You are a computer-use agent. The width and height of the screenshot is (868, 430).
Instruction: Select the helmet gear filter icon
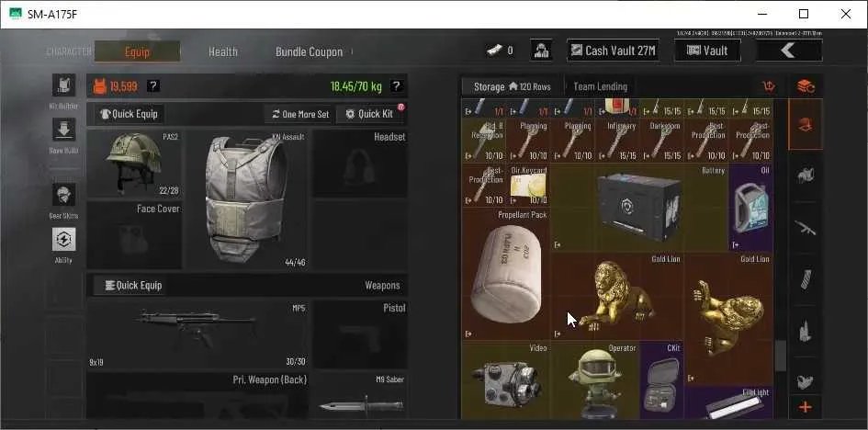click(806, 125)
